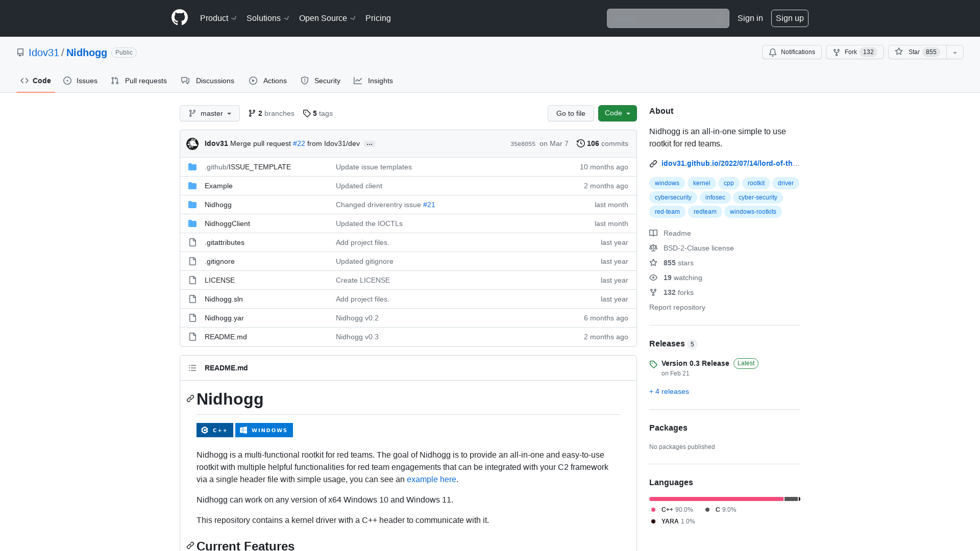Click the Nidhogg heading anchor link icon

pos(190,398)
